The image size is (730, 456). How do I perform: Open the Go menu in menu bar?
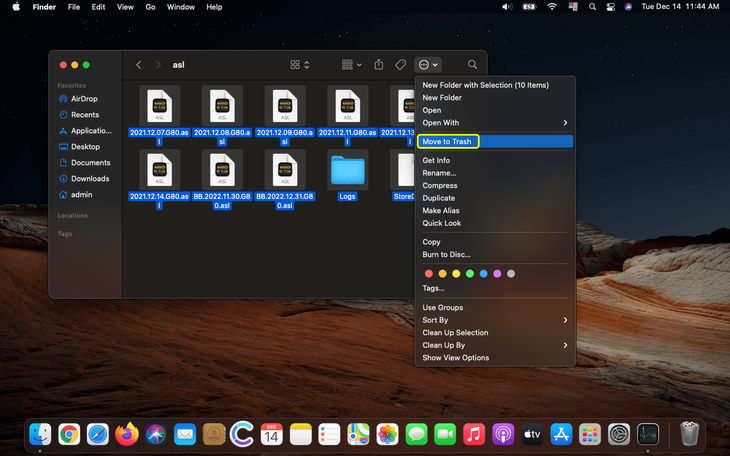150,7
